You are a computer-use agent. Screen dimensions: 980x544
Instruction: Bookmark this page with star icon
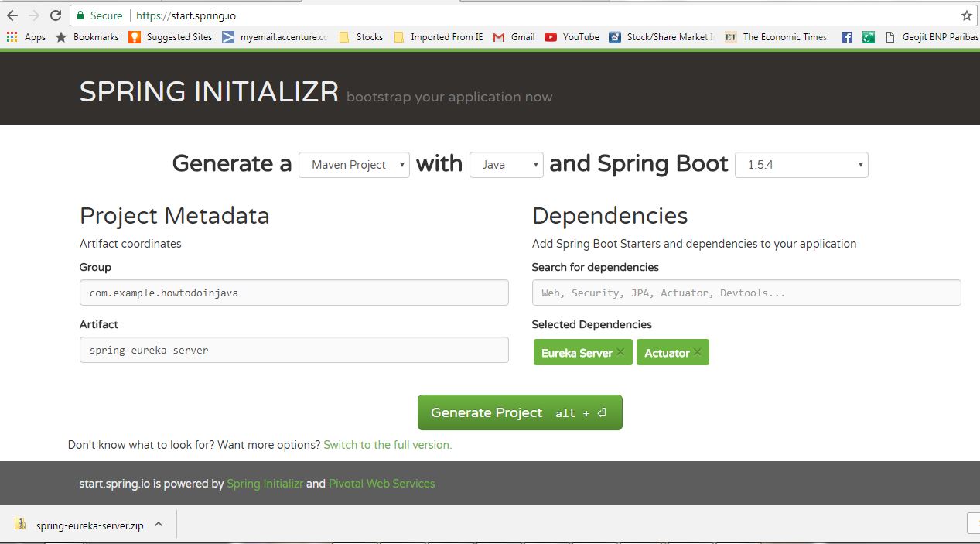[x=967, y=15]
